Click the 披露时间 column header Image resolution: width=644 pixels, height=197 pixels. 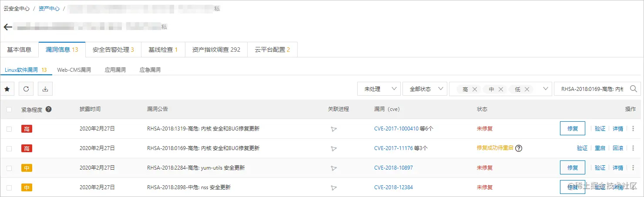(90, 109)
